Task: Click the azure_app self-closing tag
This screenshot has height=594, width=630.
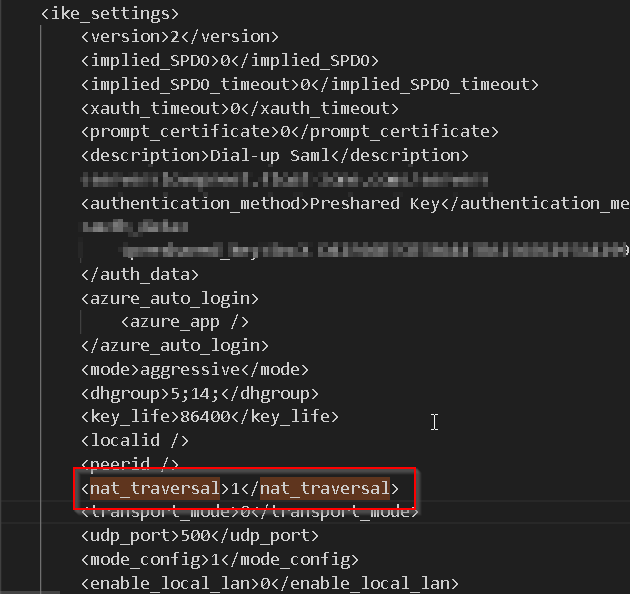Action: tap(184, 322)
